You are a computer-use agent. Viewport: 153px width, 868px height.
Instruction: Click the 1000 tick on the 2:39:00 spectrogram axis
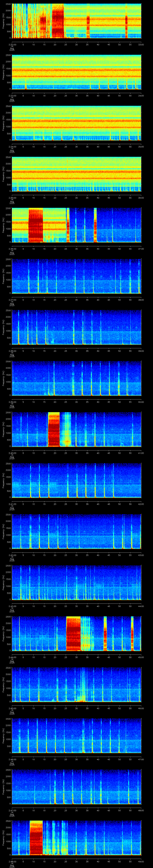pyautogui.click(x=8, y=382)
